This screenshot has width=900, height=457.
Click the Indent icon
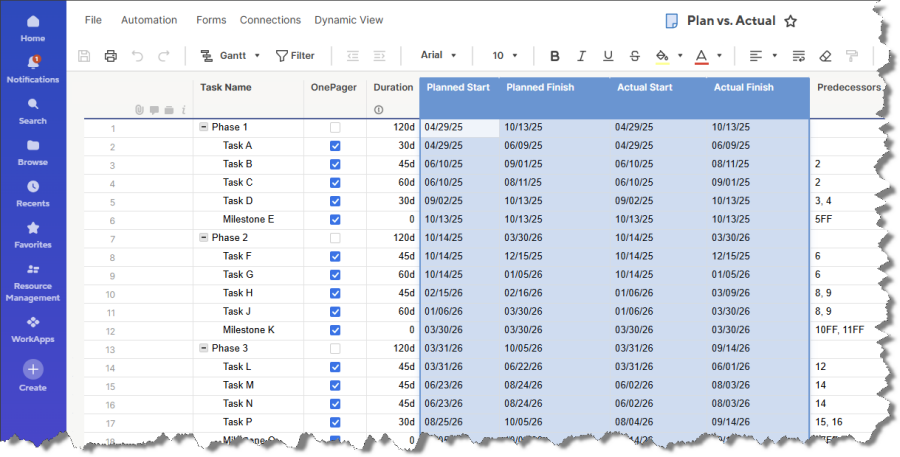[x=379, y=56]
